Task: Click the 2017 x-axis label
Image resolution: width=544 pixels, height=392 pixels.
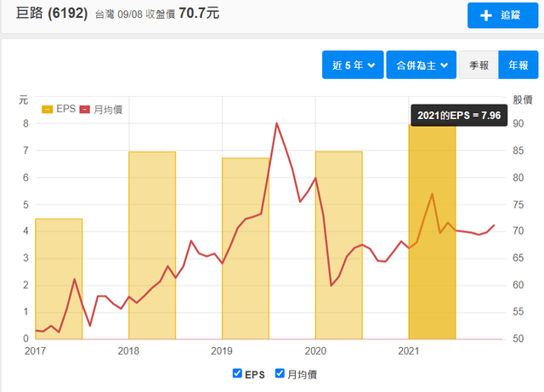Action: (x=35, y=351)
